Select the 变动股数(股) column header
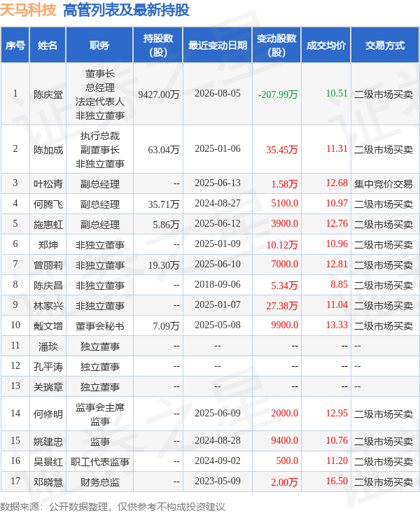Screen dimensions: 420x513 pos(276,45)
